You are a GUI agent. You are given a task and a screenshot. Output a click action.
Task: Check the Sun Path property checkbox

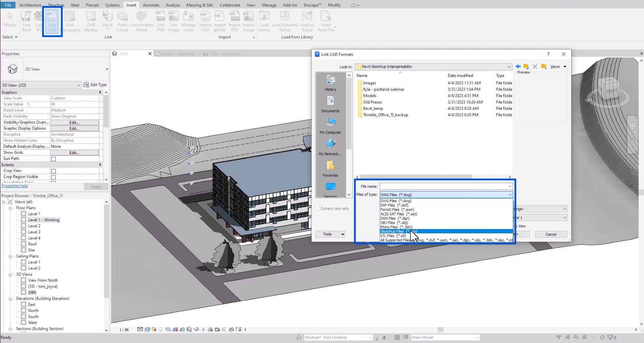click(x=53, y=158)
